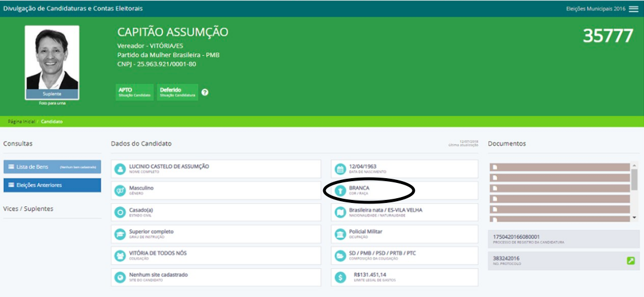The image size is (644, 297).
Task: Click the folder icon next to Composição da Coligação
Action: click(x=340, y=255)
